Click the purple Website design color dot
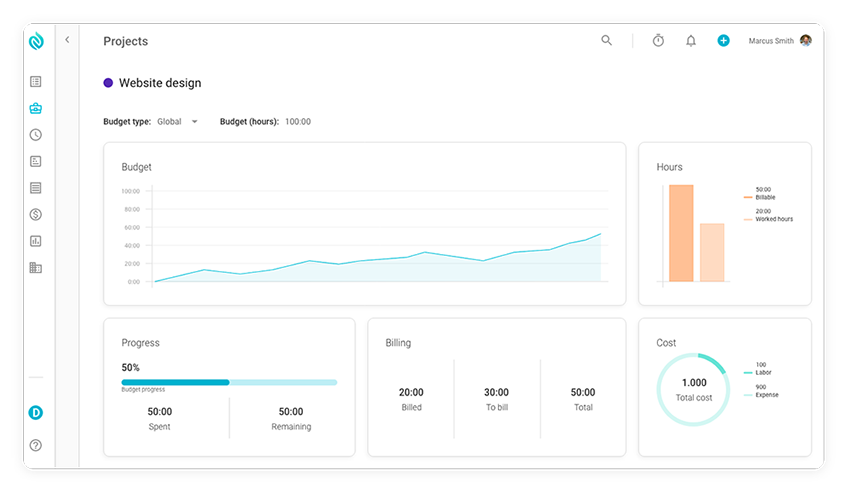Image resolution: width=850 pixels, height=493 pixels. [x=108, y=83]
